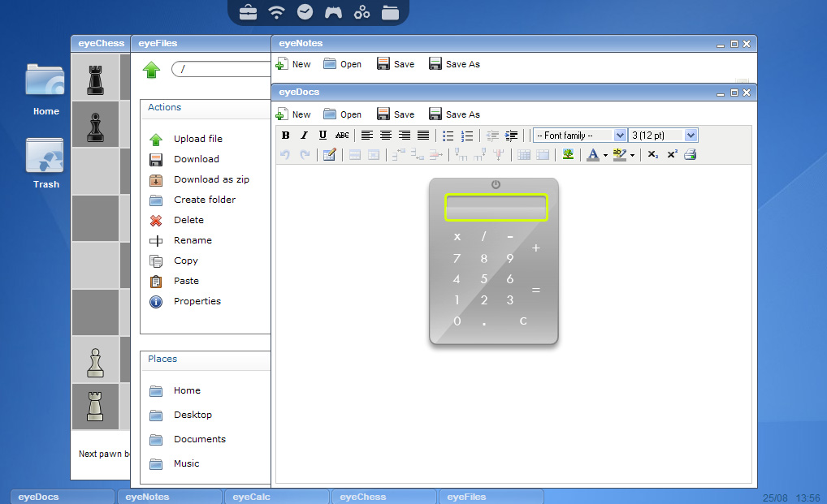Screen dimensions: 827x504
Task: Click the insert image icon
Action: coord(568,154)
